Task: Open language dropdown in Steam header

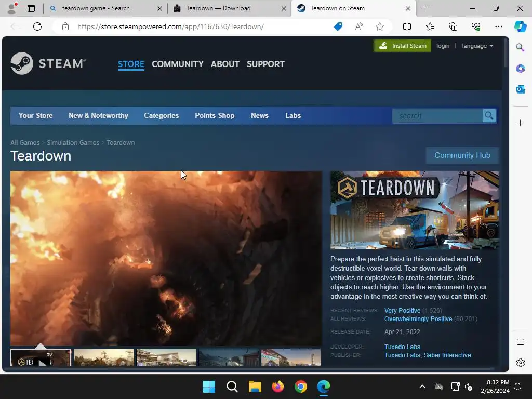Action: pyautogui.click(x=477, y=46)
